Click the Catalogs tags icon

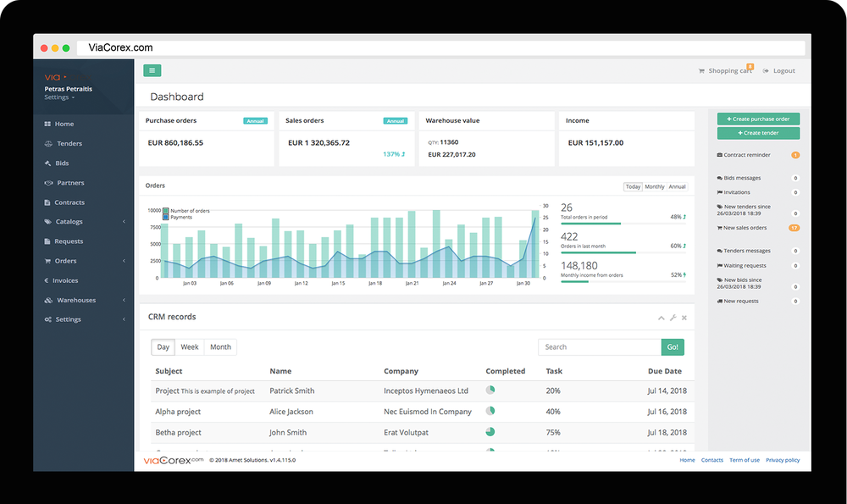[48, 221]
